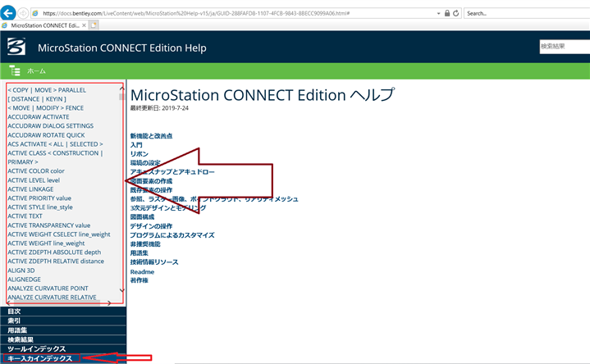Click the refresh page icon
Screen dimensions: 590x364
(456, 13)
